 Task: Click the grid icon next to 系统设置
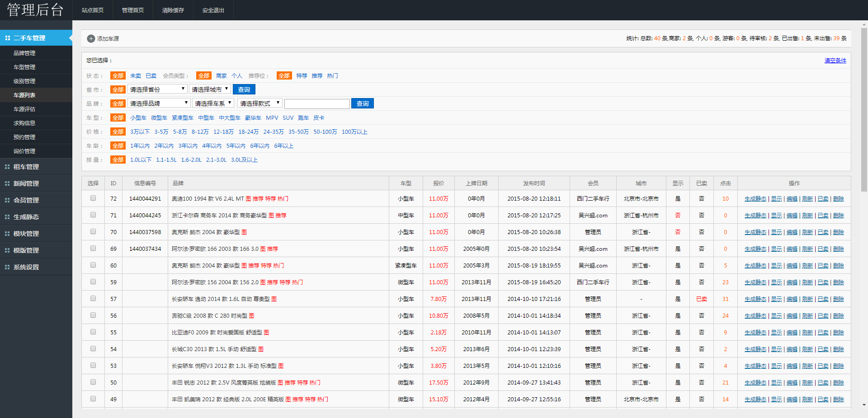click(7, 267)
